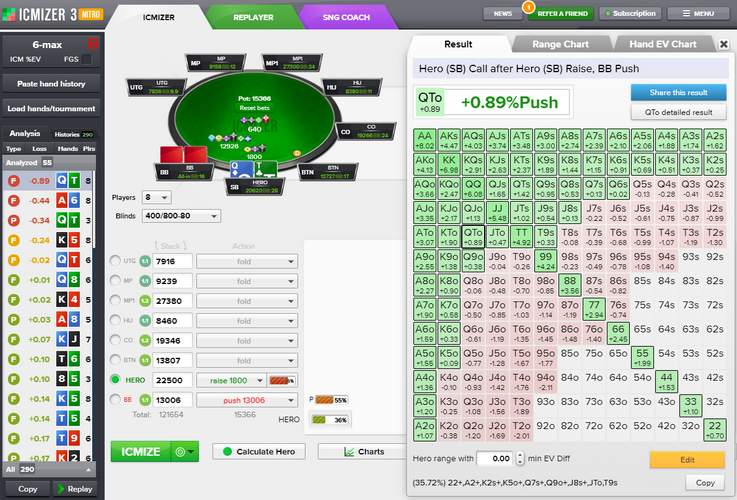Click the red icon beside 6-max
Image resolution: width=737 pixels, height=500 pixels.
coord(92,44)
